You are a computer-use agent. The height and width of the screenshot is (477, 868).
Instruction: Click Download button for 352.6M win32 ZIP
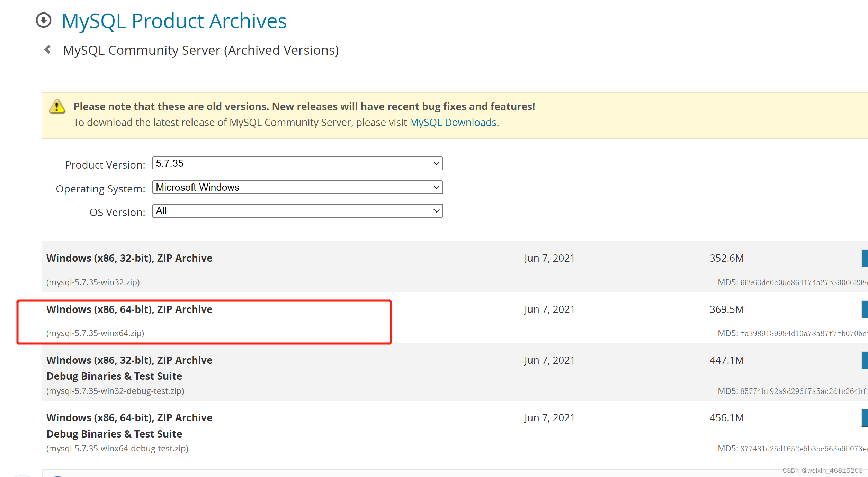click(x=865, y=258)
